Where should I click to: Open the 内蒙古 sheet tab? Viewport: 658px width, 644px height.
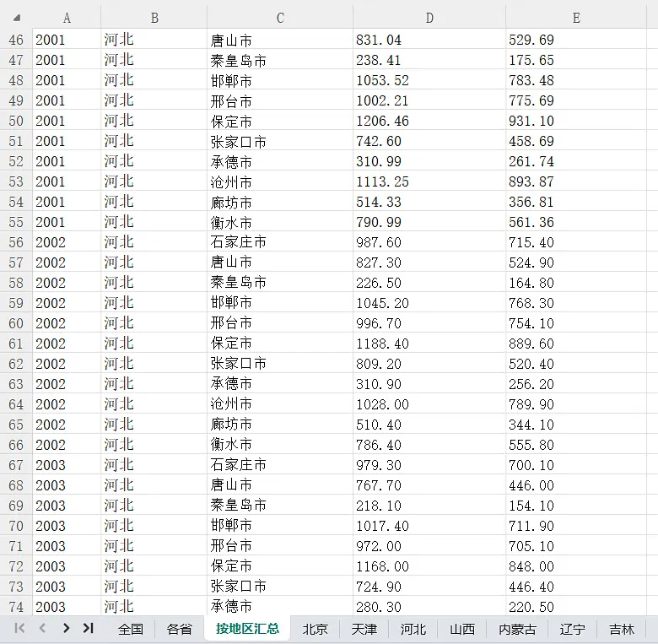point(517,629)
